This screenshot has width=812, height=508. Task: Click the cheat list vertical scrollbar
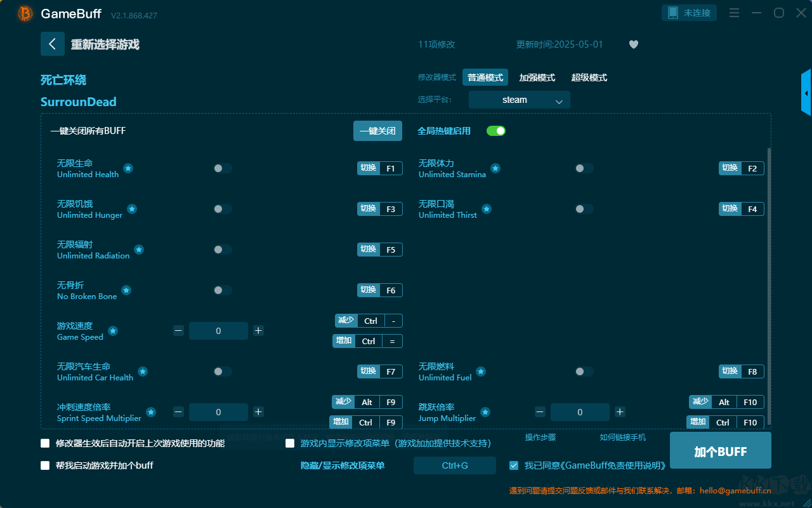click(x=769, y=286)
